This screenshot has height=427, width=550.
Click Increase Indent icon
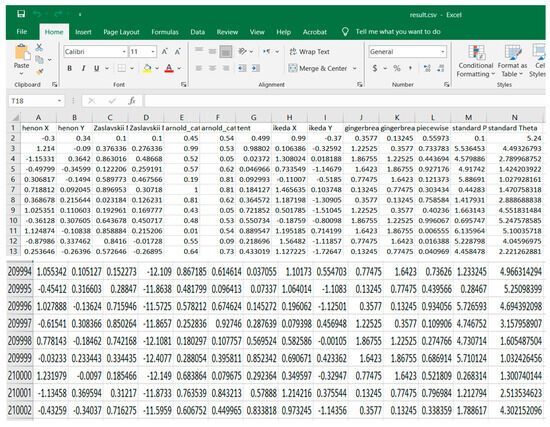coord(256,68)
